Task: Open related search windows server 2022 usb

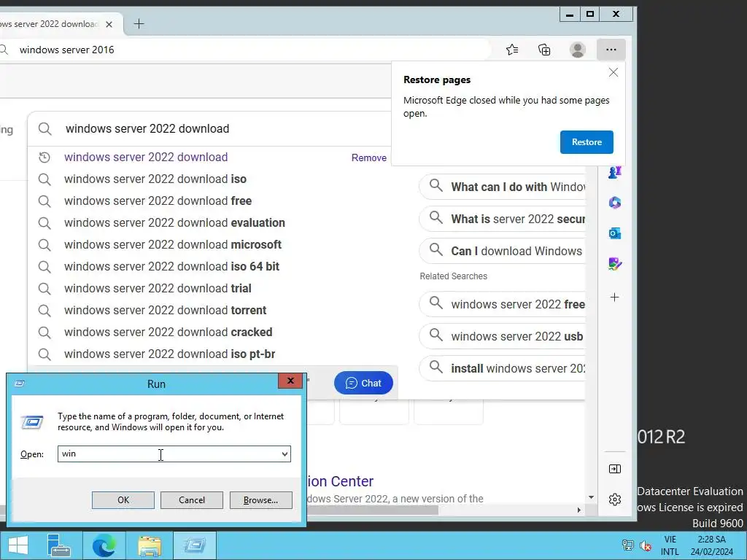Action: pyautogui.click(x=503, y=336)
